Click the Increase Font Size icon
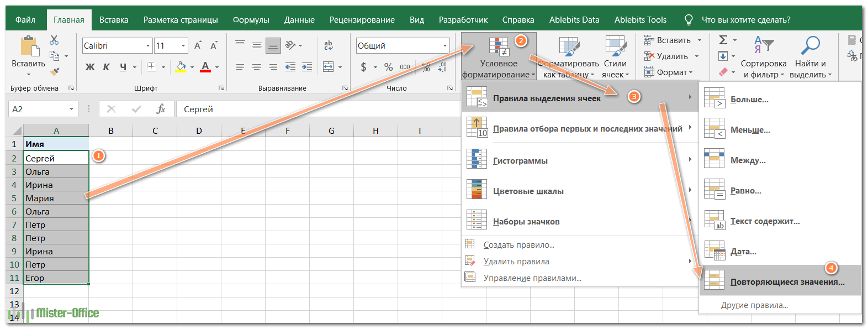This screenshot has height=329, width=868. (x=198, y=45)
